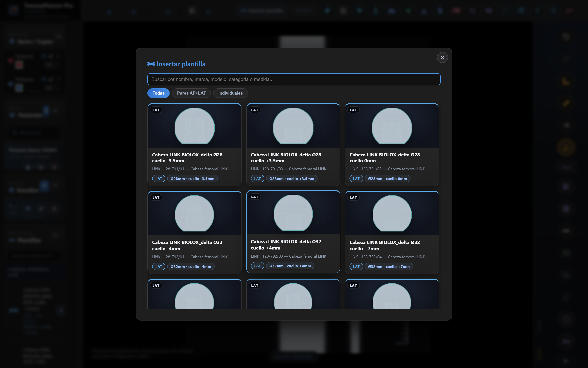Click the LAT tag beside Ø32mm · cuello +4mm
588x368 pixels.
(x=257, y=266)
